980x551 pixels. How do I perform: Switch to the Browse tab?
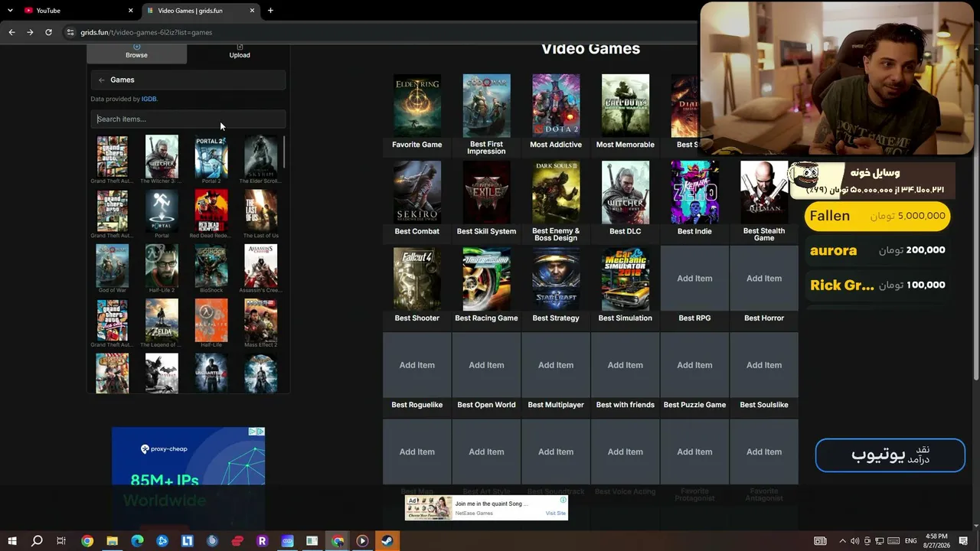(x=136, y=51)
